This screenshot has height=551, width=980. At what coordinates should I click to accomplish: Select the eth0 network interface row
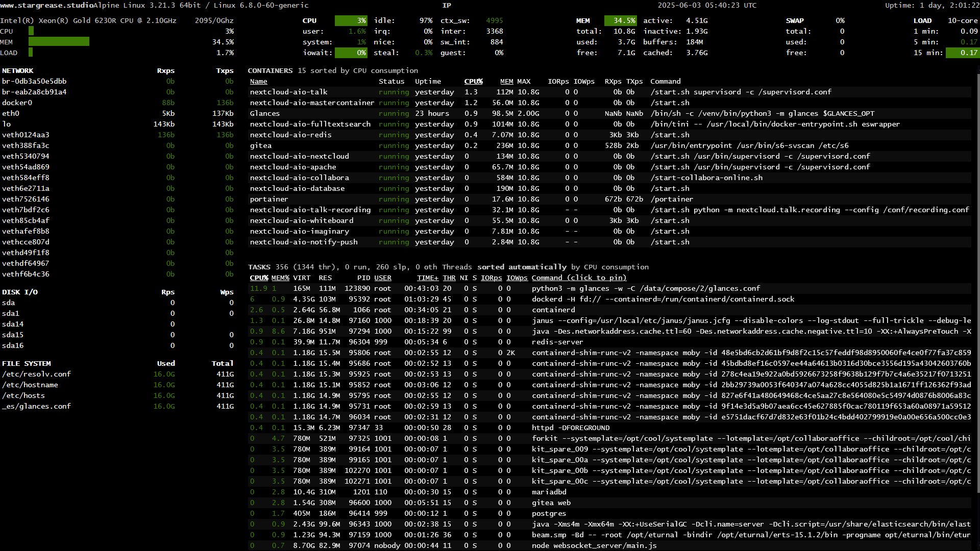tap(117, 114)
